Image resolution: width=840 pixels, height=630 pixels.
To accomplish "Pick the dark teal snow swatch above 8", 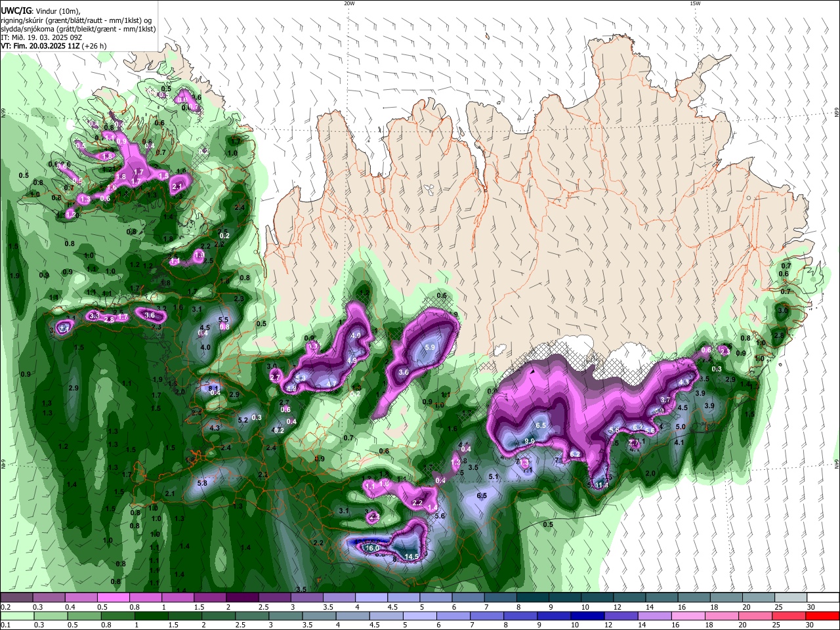I will pos(532,598).
